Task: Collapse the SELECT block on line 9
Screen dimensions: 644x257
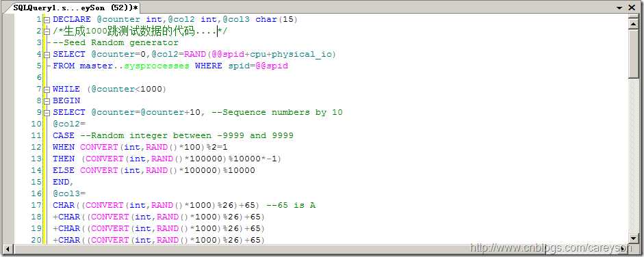Action: point(47,112)
